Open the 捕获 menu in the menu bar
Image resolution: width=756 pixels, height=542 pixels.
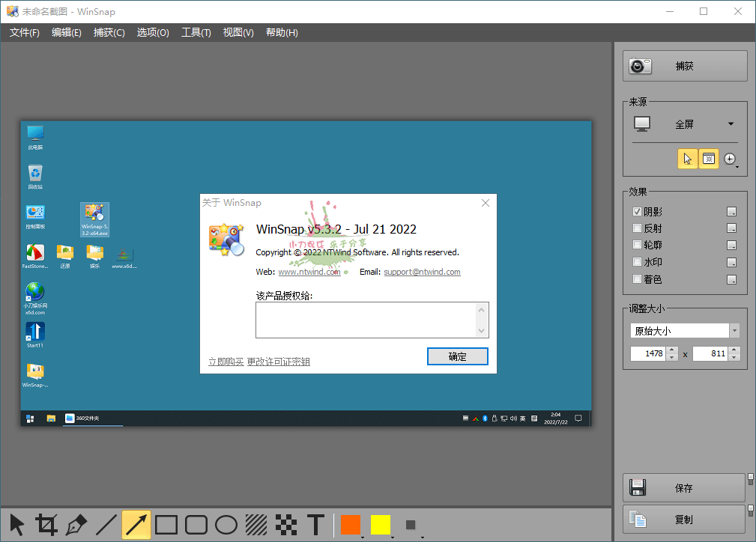109,32
